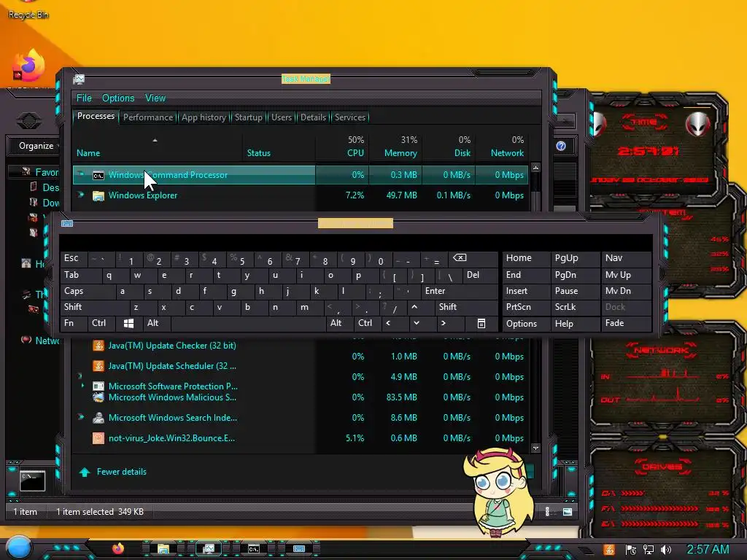Switch to the Services tab
Screen dimensions: 747x560
(349, 117)
